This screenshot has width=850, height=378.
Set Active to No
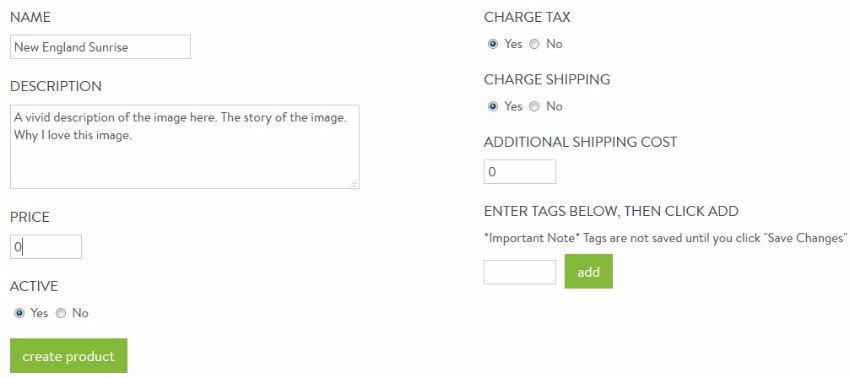point(61,313)
